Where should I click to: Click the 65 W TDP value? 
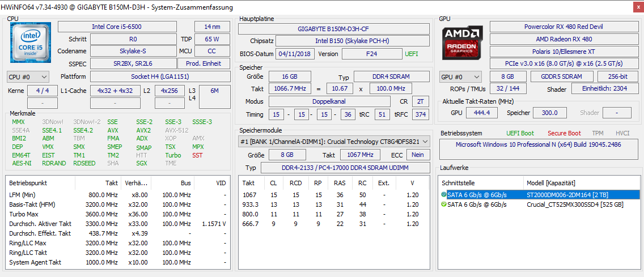212,39
